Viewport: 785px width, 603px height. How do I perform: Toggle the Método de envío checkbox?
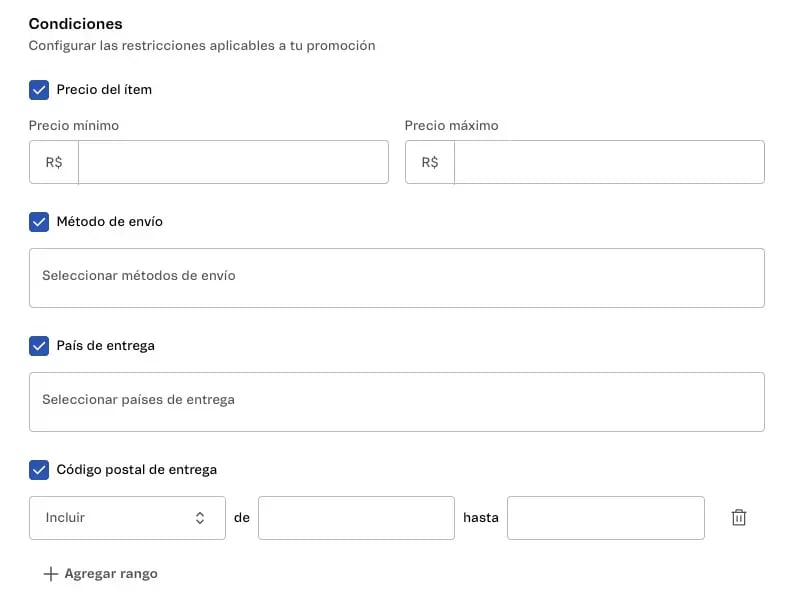point(39,222)
